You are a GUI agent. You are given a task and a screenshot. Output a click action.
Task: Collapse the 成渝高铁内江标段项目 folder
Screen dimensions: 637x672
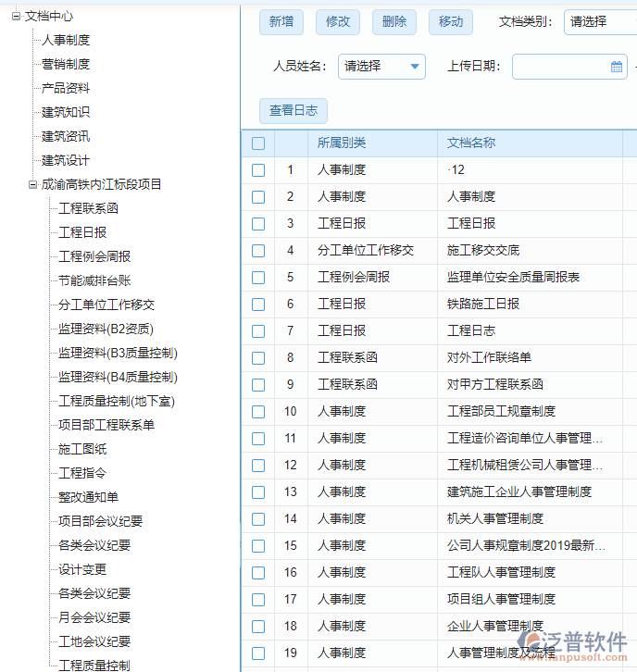(32, 184)
